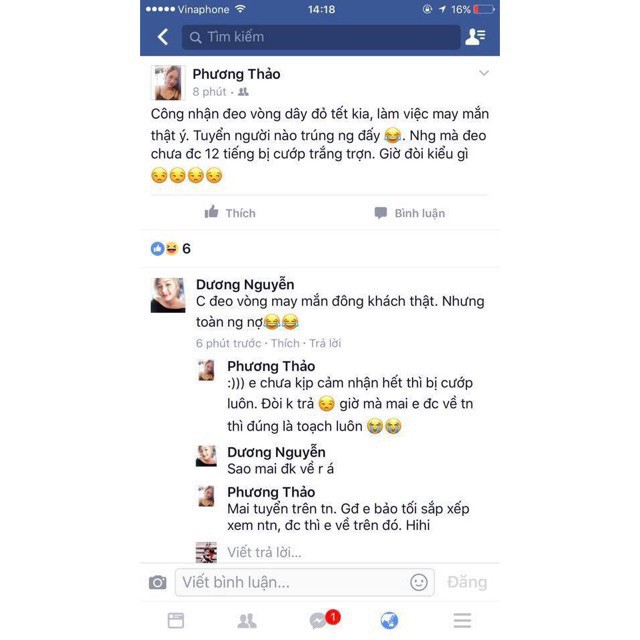Screen dimensions: 640x640
Task: Like the post with Thích button
Action: 230,213
